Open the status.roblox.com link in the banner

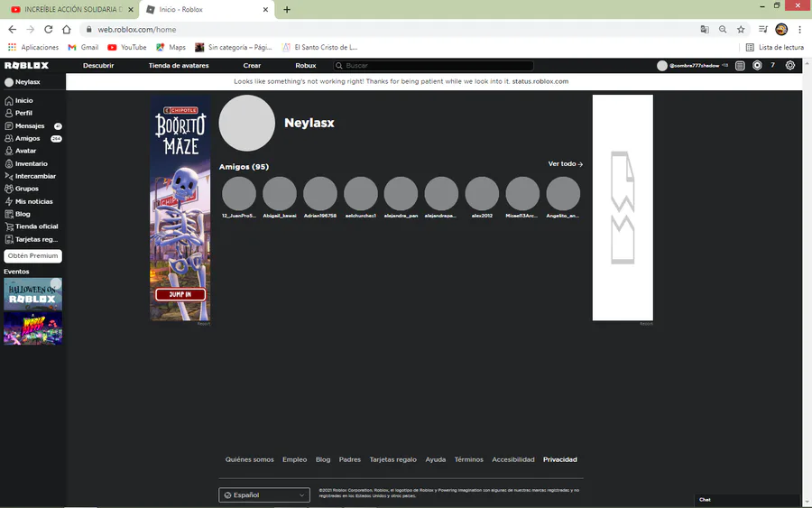pos(540,81)
